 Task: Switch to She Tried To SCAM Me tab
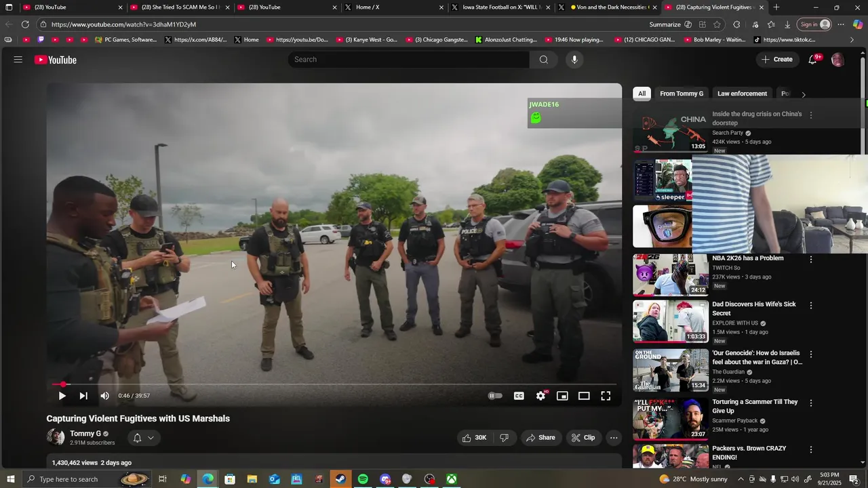click(x=180, y=7)
